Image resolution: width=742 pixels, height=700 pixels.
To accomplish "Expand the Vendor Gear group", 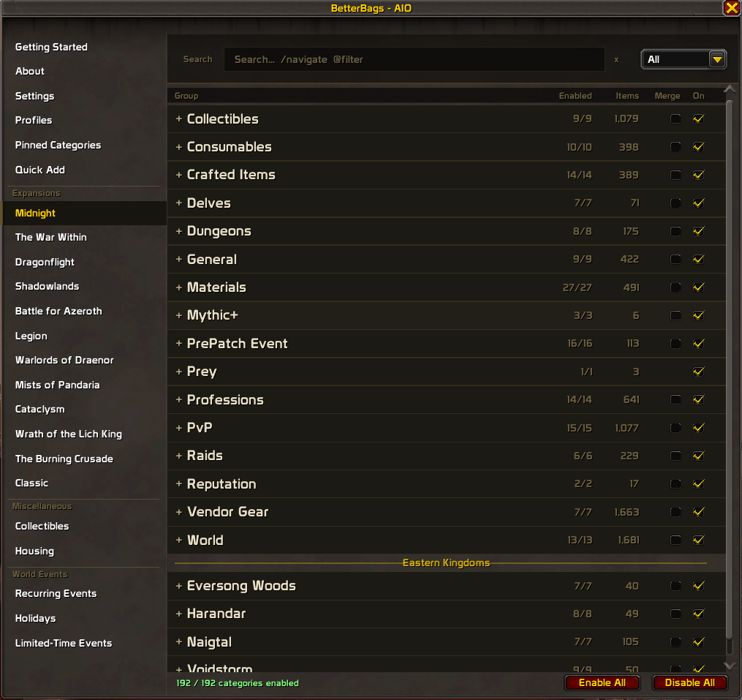I will [x=179, y=512].
